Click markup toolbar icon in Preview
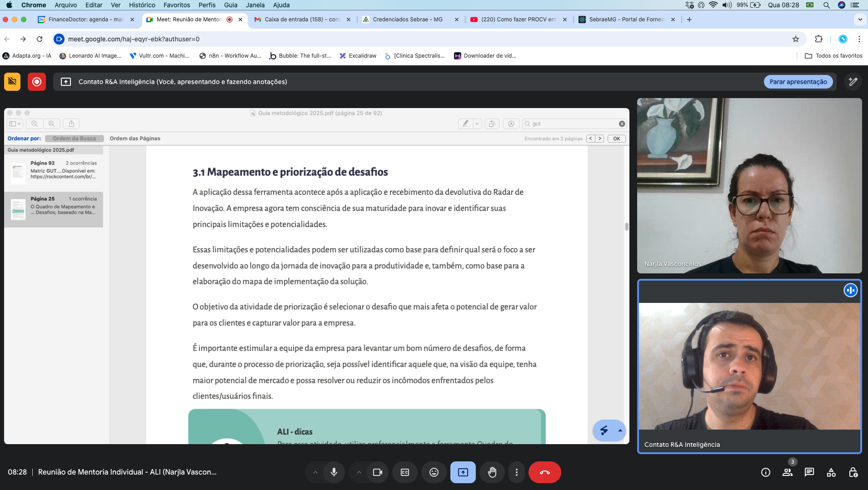Screen dimensions: 868x490 511,124
